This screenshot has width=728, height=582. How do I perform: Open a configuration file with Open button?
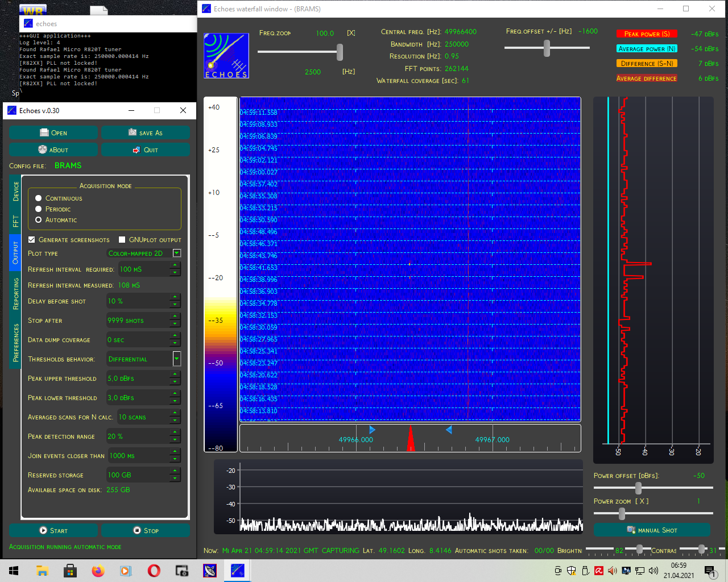point(53,132)
